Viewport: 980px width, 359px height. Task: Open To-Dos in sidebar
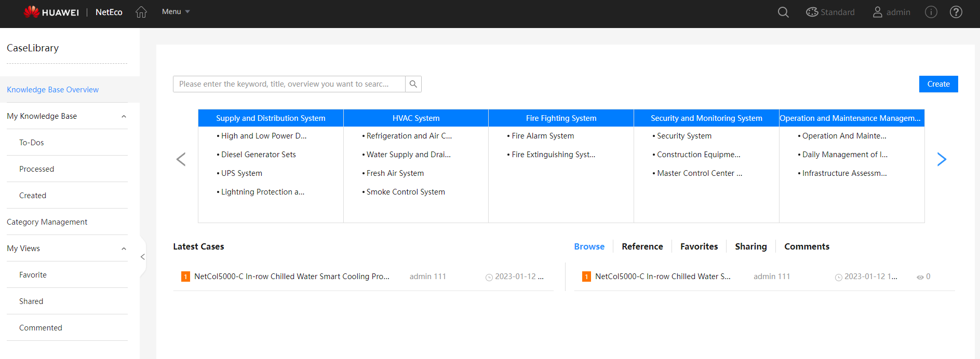pyautogui.click(x=32, y=143)
